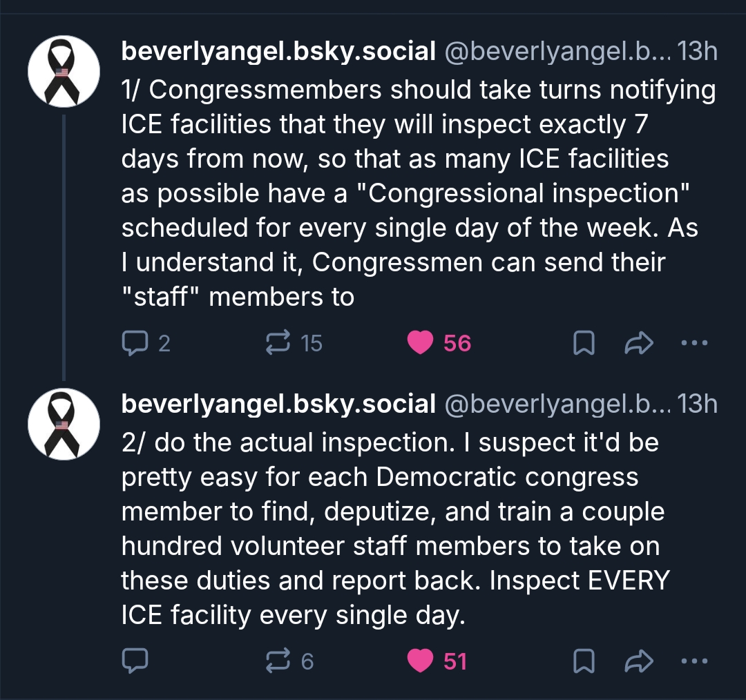
Task: Unlike the second post with 51 likes
Action: pyautogui.click(x=420, y=661)
